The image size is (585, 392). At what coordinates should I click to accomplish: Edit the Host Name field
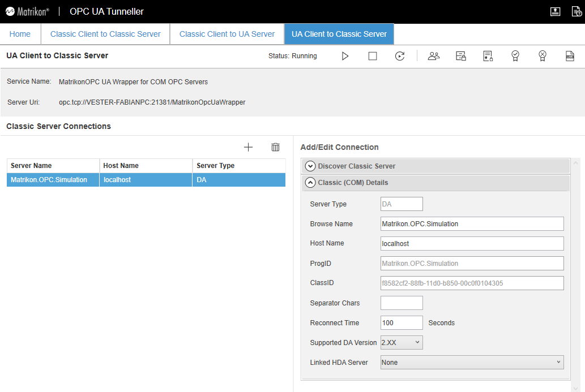[x=472, y=243]
